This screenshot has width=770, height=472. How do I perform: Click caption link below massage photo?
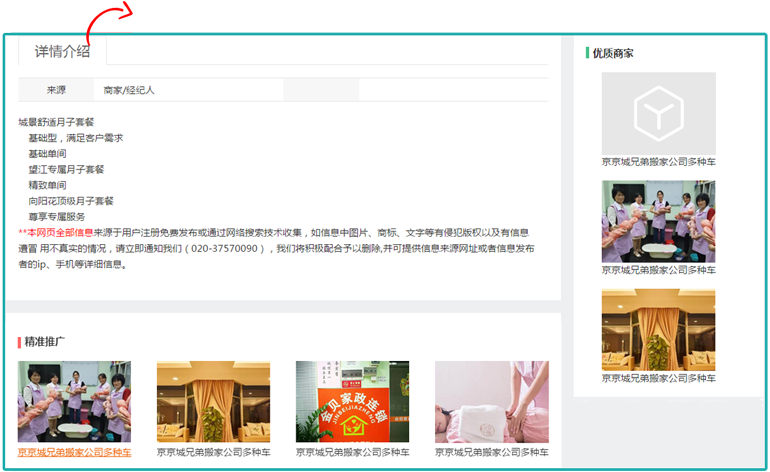click(491, 453)
